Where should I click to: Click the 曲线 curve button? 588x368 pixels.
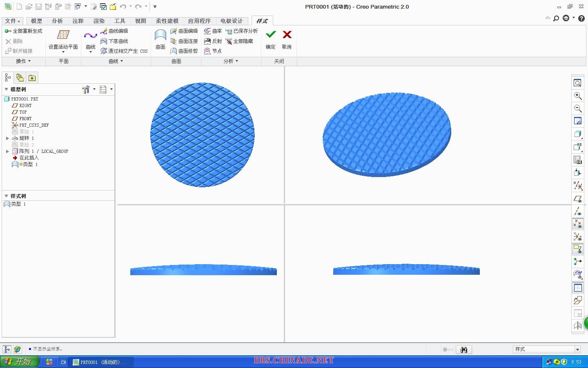[x=91, y=41]
